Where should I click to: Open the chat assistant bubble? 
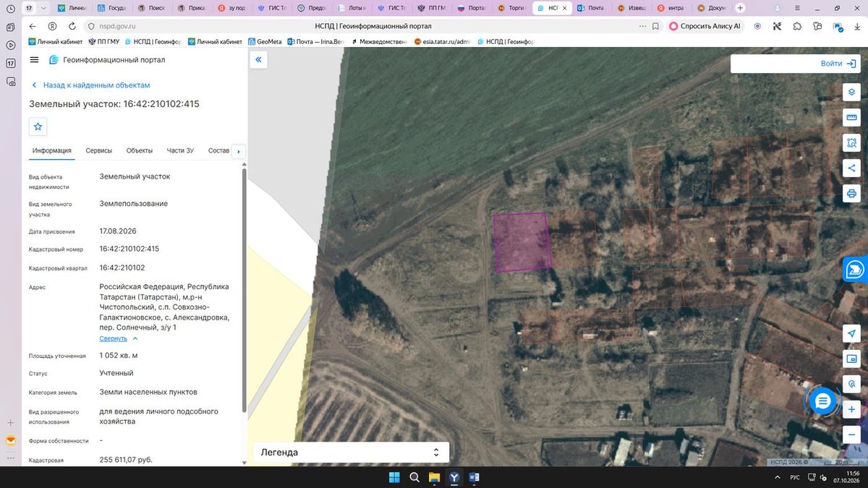pos(822,401)
